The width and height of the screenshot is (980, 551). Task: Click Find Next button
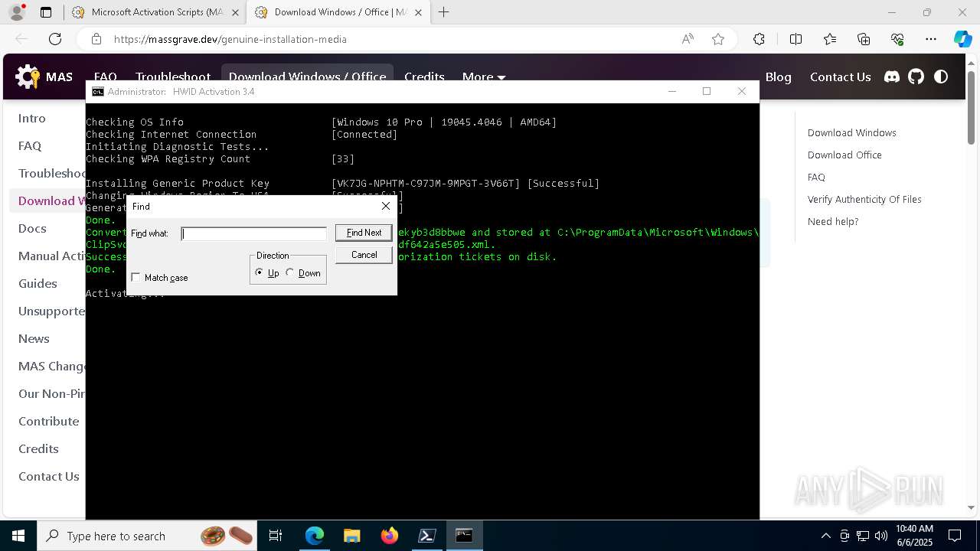pyautogui.click(x=364, y=233)
